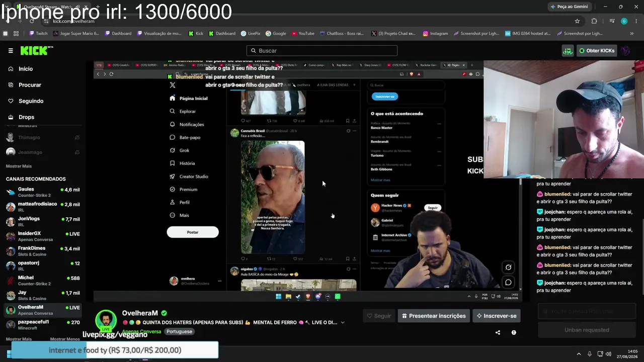Open the Twitch bookmark
Image resolution: width=644 pixels, height=362 pixels.
pos(38,34)
